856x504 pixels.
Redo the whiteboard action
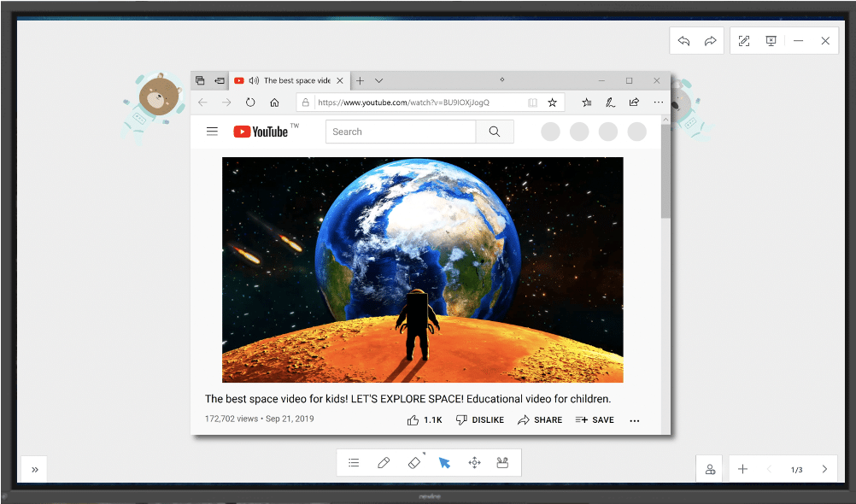710,41
